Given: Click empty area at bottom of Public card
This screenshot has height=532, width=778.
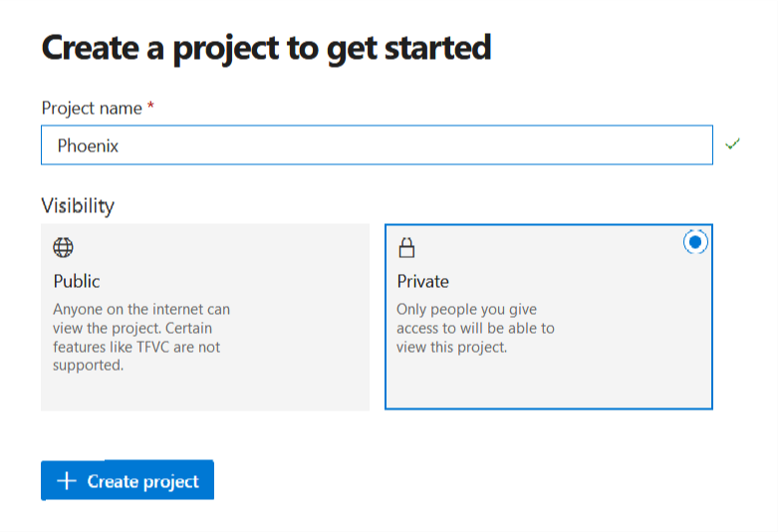Looking at the screenshot, I should (204, 394).
